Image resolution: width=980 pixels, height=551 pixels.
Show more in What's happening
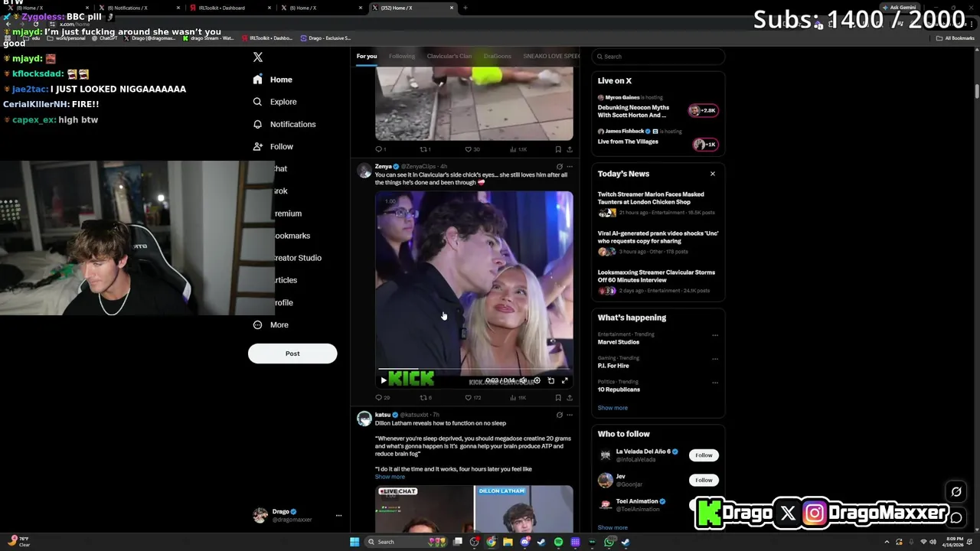point(612,408)
